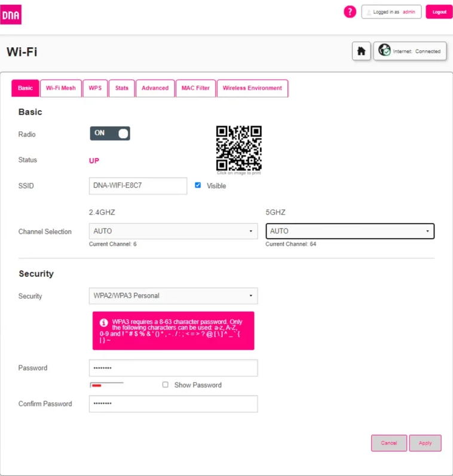Open the 2.4GHZ channel selection dropdown
Viewport: 453px width, 476px height.
pos(173,231)
